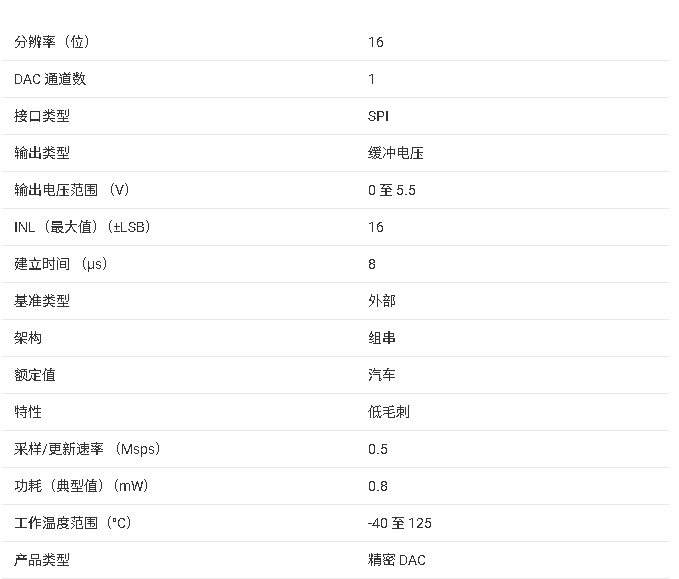Click the 接口类型 row label
This screenshot has width=679, height=579.
click(x=42, y=116)
